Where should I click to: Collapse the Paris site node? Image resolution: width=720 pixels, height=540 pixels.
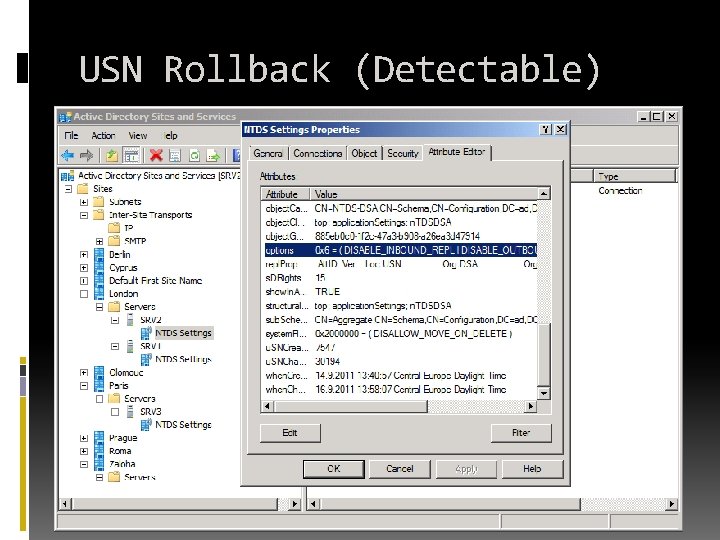pyautogui.click(x=84, y=386)
